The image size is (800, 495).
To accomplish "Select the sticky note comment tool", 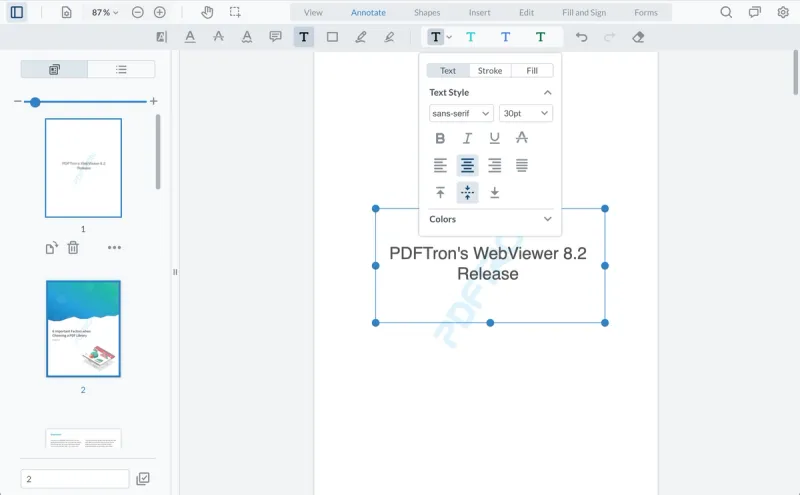I will click(x=275, y=37).
